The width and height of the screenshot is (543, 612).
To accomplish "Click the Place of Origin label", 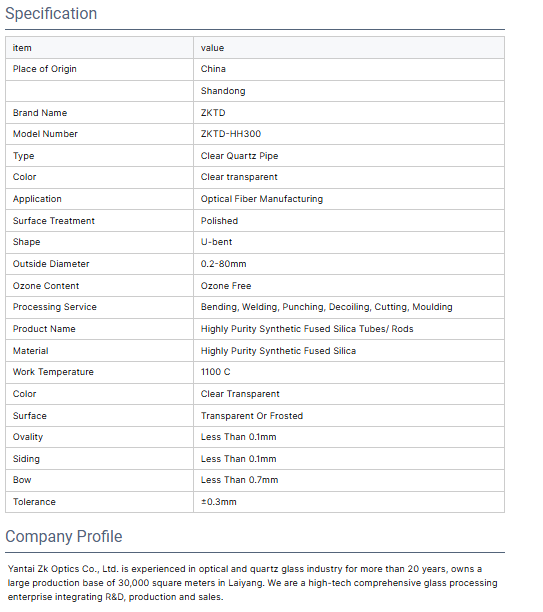I will (x=45, y=69).
